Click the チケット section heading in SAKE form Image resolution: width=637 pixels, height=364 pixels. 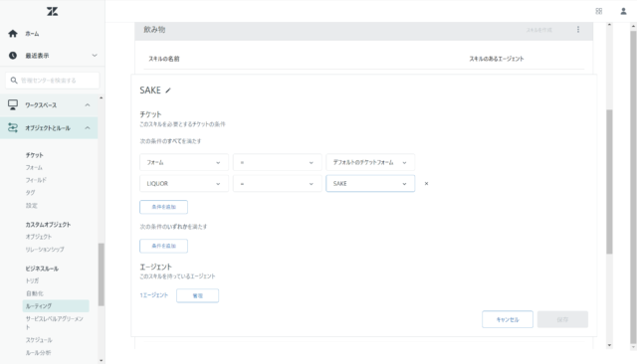150,114
